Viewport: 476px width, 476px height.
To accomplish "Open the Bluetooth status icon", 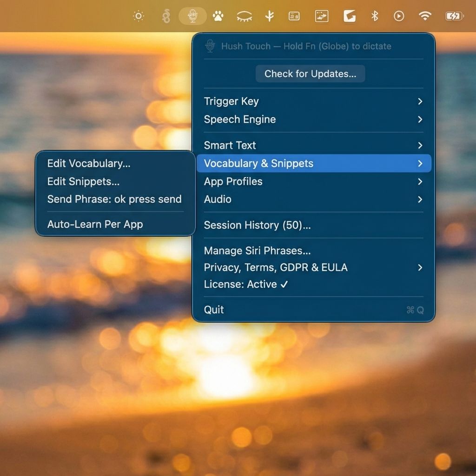I will [374, 15].
